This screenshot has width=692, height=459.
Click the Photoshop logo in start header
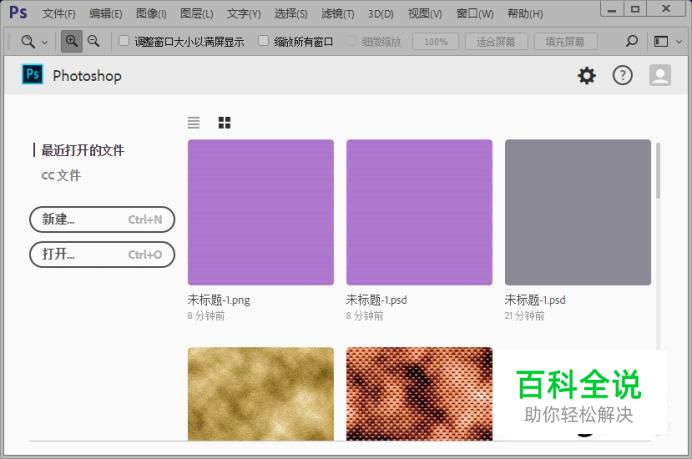click(x=33, y=74)
